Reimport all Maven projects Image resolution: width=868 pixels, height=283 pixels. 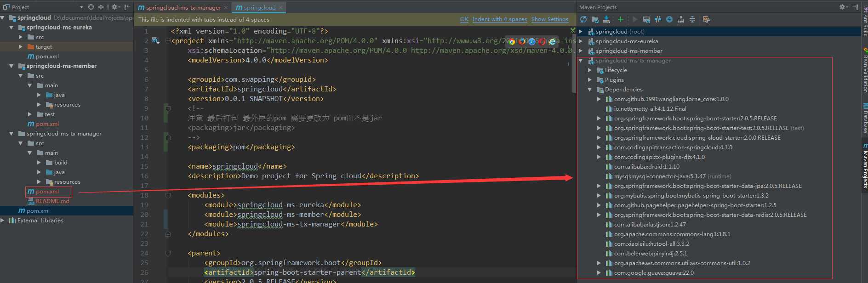click(x=583, y=19)
